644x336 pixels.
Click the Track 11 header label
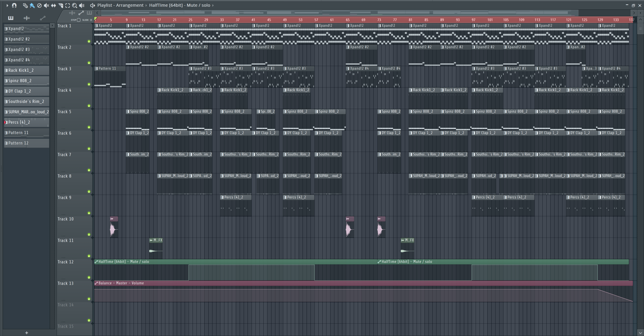[x=65, y=241]
